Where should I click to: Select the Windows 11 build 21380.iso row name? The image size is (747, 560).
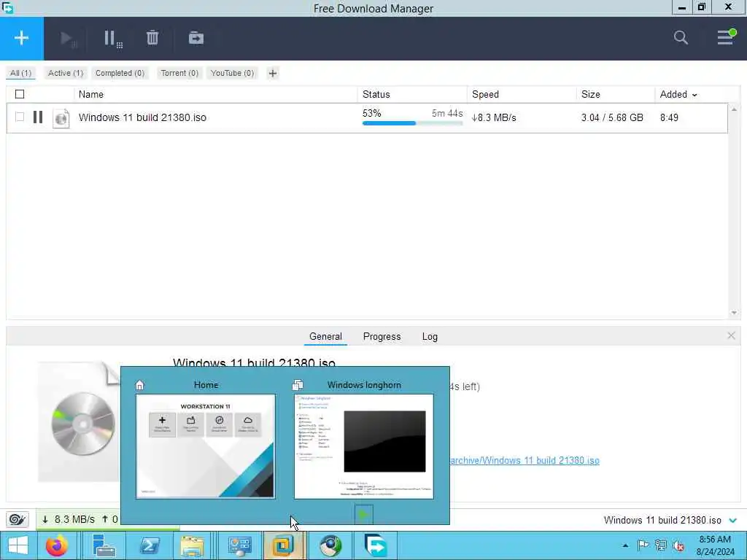(x=142, y=117)
